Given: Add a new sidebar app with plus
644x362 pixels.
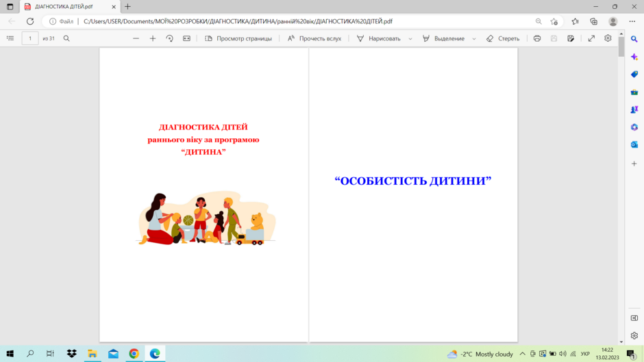Looking at the screenshot, I should [x=634, y=164].
